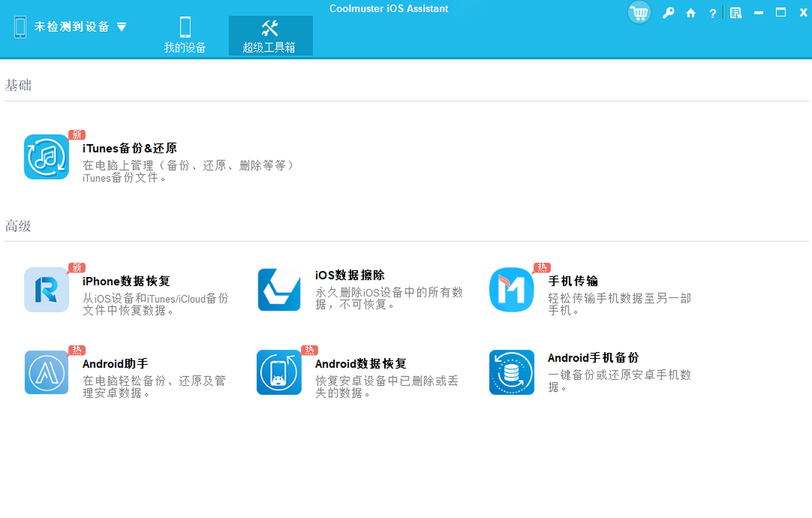Open the Android助手 icon
812x518 pixels.
[46, 372]
